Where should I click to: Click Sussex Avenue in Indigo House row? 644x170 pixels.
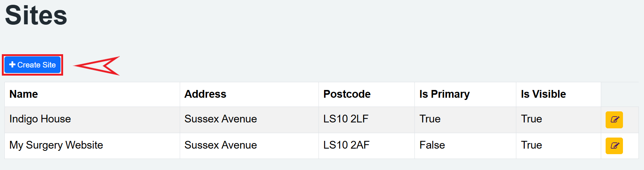point(220,119)
